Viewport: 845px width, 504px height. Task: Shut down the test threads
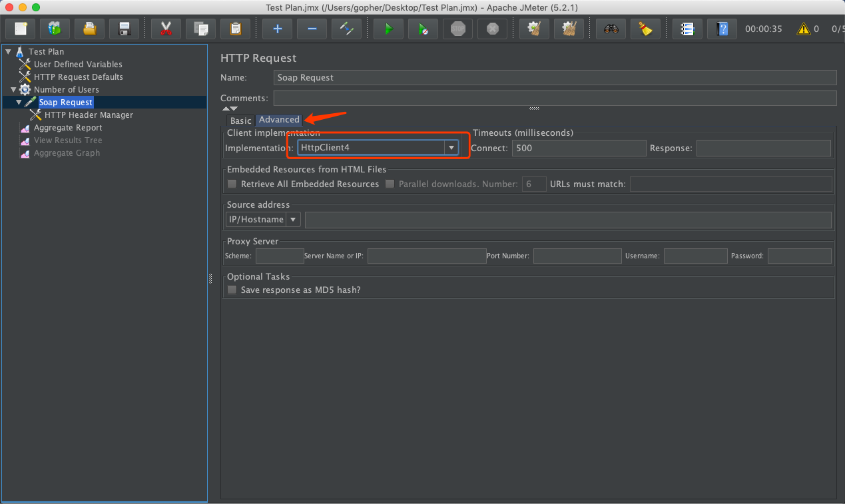pos(492,29)
